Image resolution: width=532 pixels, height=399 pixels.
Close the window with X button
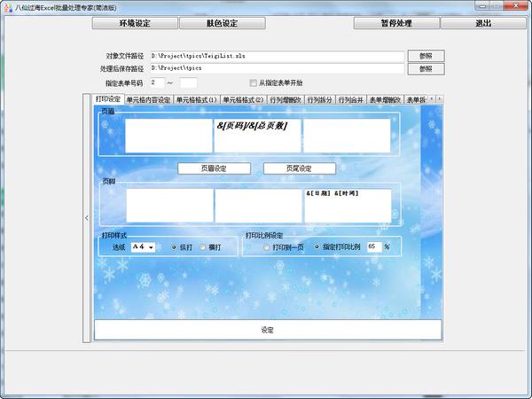pyautogui.click(x=516, y=5)
